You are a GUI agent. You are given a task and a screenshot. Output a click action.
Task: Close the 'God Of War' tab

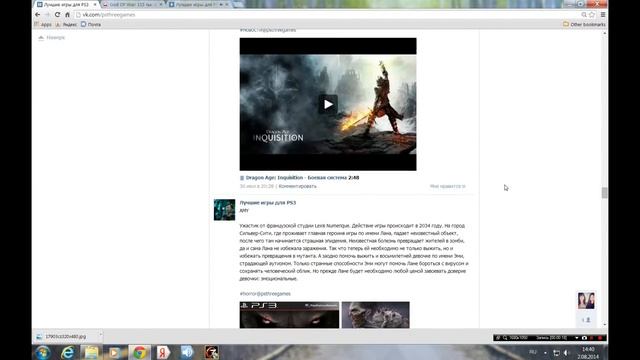[x=160, y=4]
